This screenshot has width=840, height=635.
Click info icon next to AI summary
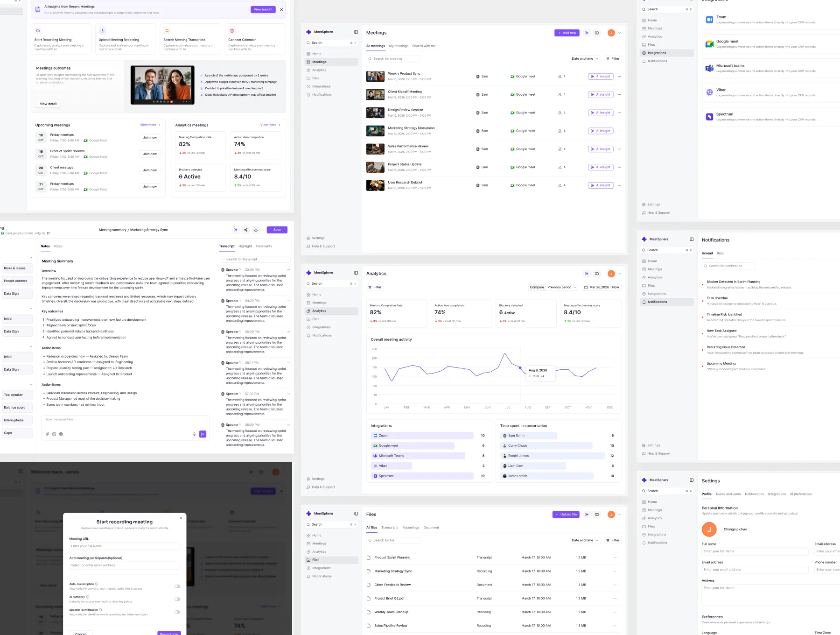(88, 597)
